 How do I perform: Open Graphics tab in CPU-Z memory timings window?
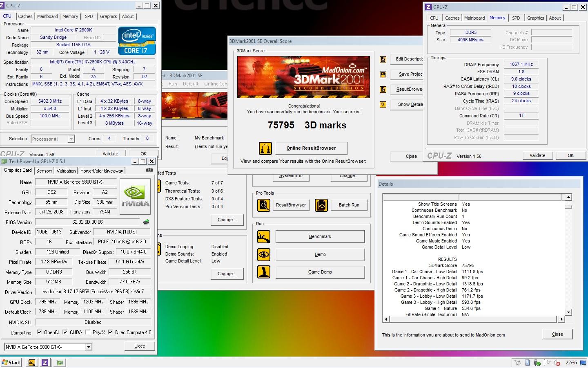point(535,18)
